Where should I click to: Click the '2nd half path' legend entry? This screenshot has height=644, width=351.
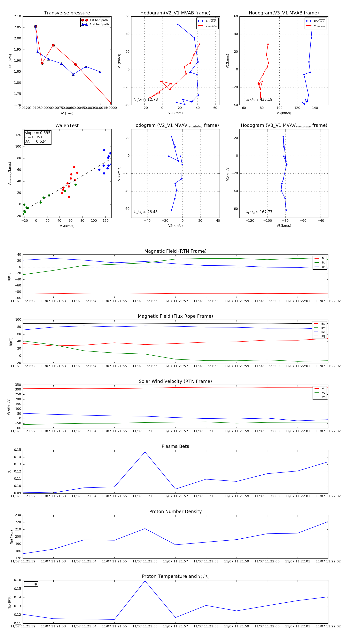click(95, 25)
